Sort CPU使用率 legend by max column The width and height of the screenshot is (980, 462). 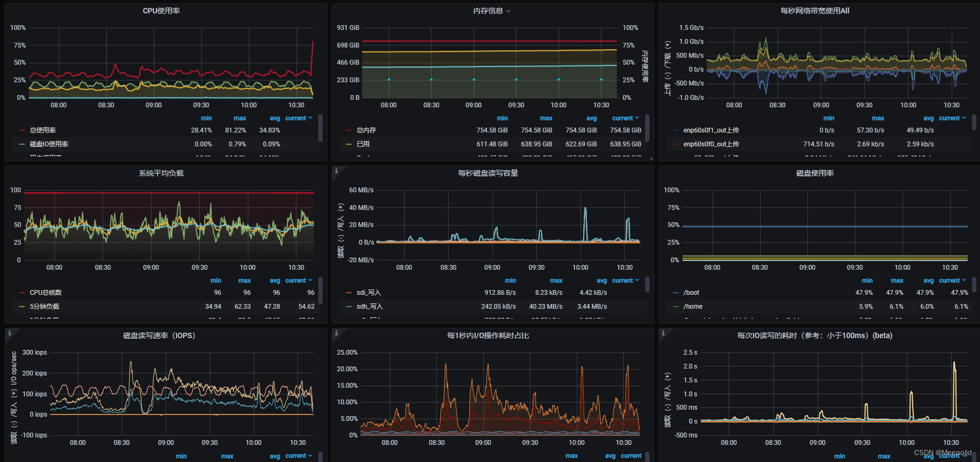click(240, 118)
